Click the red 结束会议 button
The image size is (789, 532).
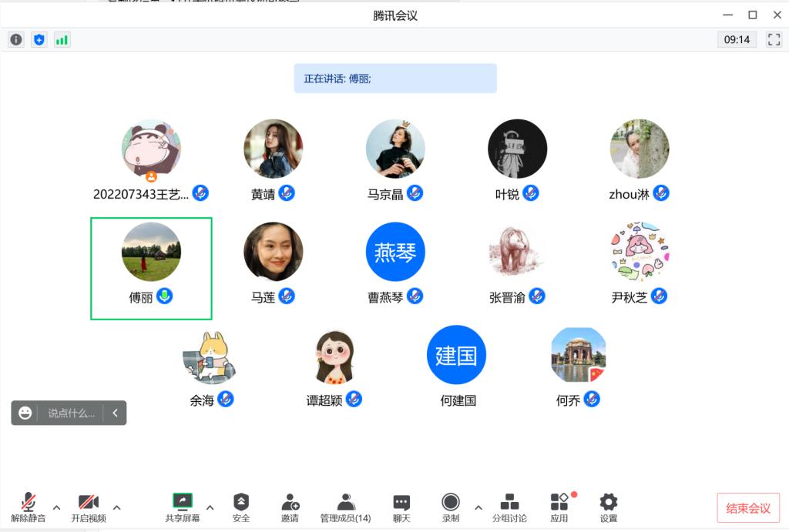pyautogui.click(x=747, y=508)
